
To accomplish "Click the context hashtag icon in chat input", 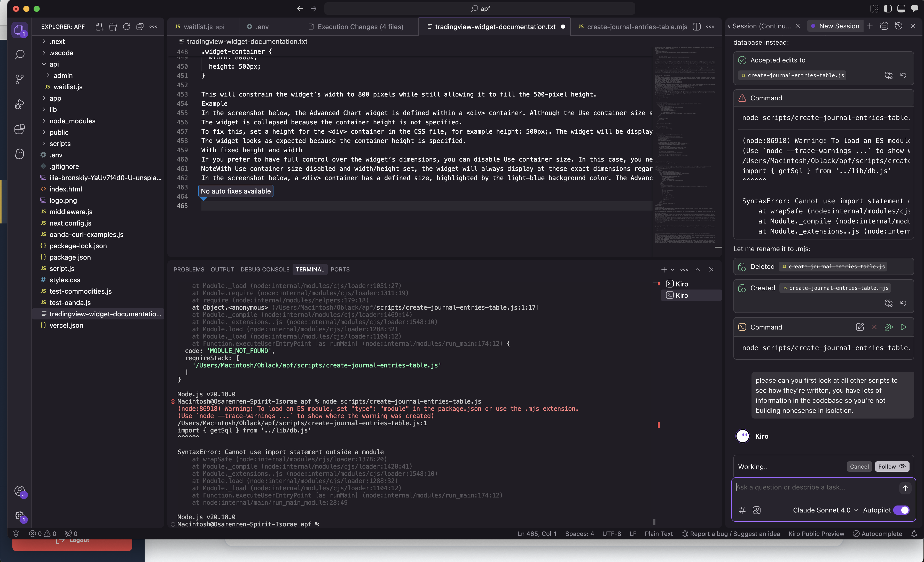I will point(742,510).
